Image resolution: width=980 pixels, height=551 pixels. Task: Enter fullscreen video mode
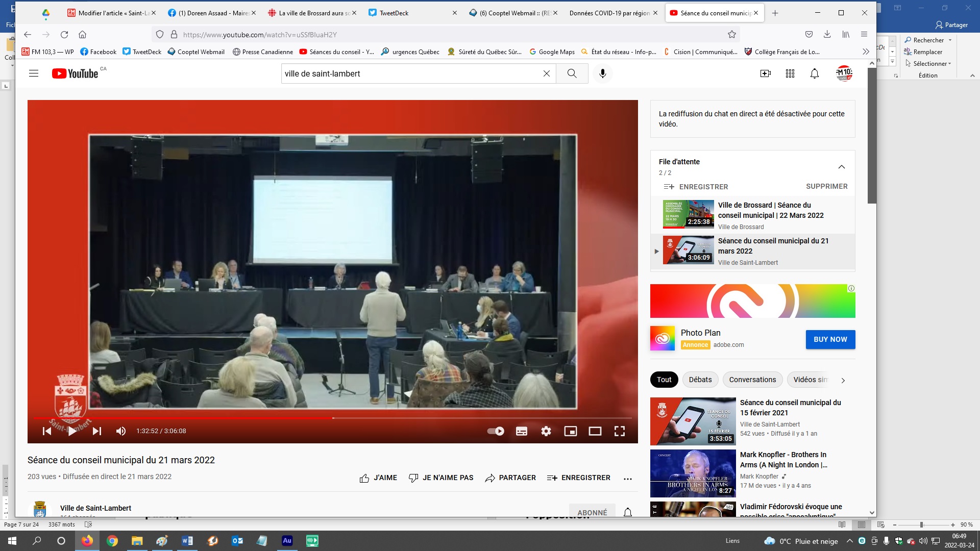[619, 431]
